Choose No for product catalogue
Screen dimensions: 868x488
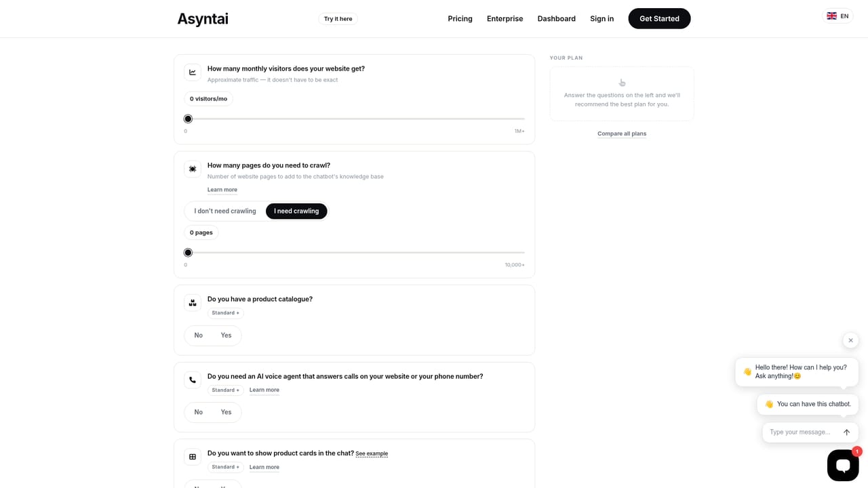click(199, 335)
